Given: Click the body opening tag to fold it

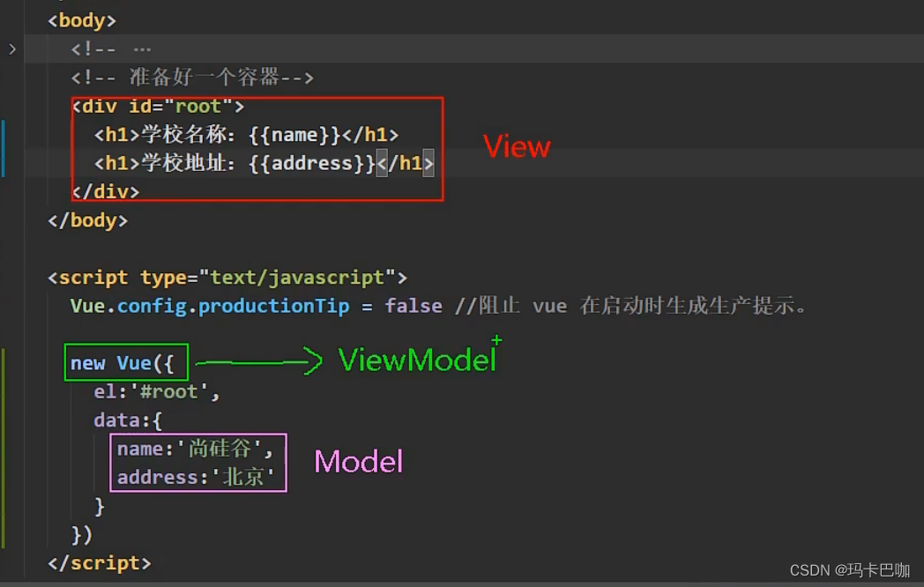Looking at the screenshot, I should pyautogui.click(x=81, y=19).
